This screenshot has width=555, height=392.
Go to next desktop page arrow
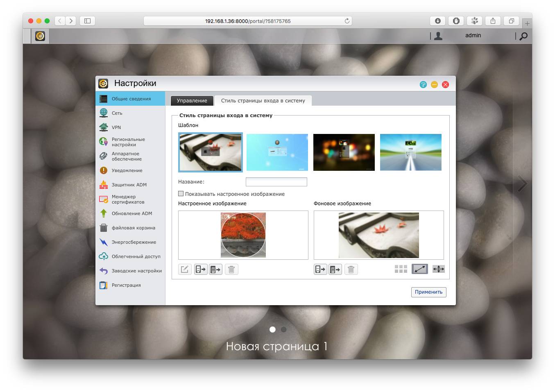pyautogui.click(x=522, y=184)
